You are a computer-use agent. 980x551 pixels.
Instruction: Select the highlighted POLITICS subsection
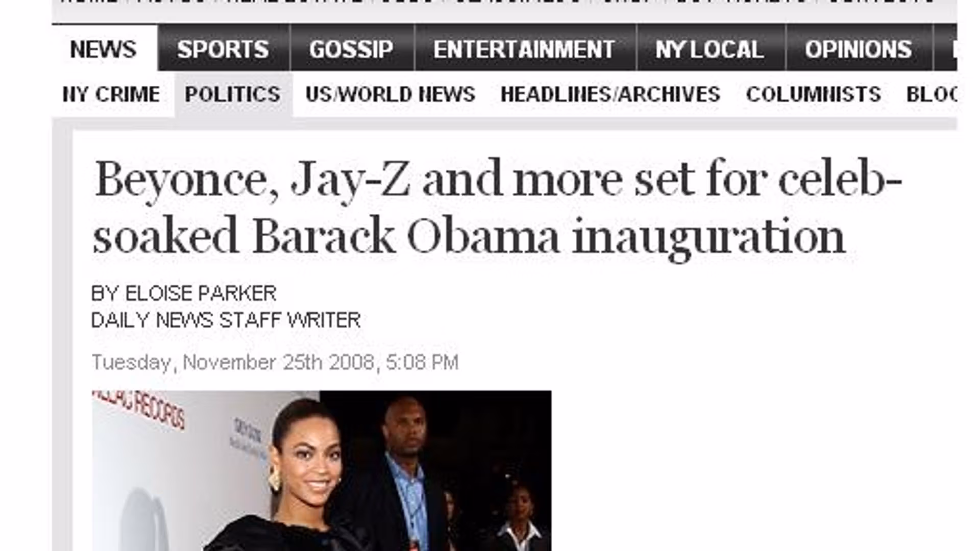(x=233, y=94)
